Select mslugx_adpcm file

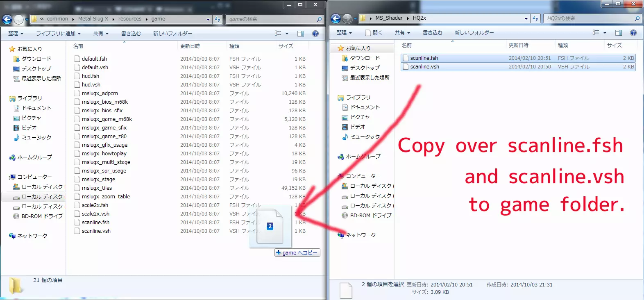100,93
